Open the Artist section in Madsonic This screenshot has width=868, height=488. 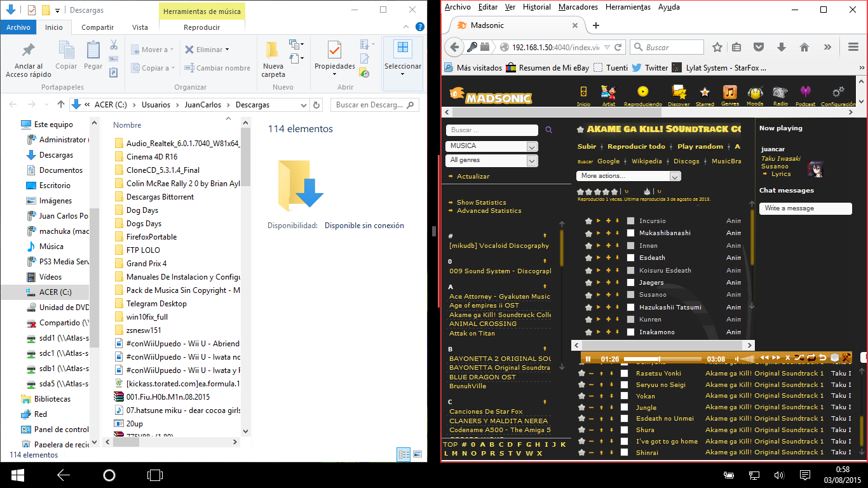click(x=609, y=92)
